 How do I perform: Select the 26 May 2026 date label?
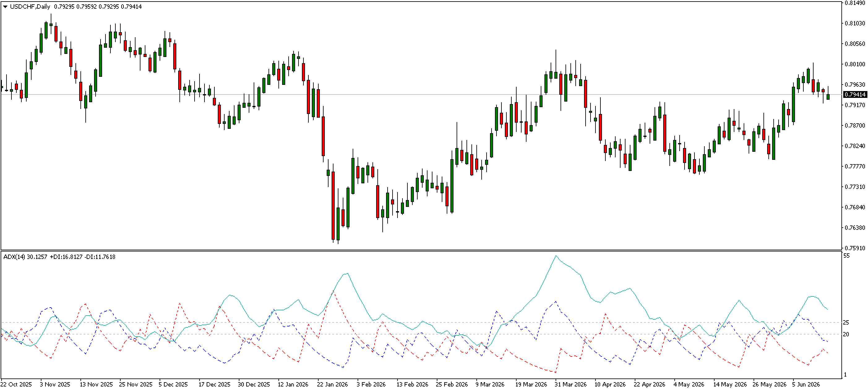pyautogui.click(x=770, y=385)
